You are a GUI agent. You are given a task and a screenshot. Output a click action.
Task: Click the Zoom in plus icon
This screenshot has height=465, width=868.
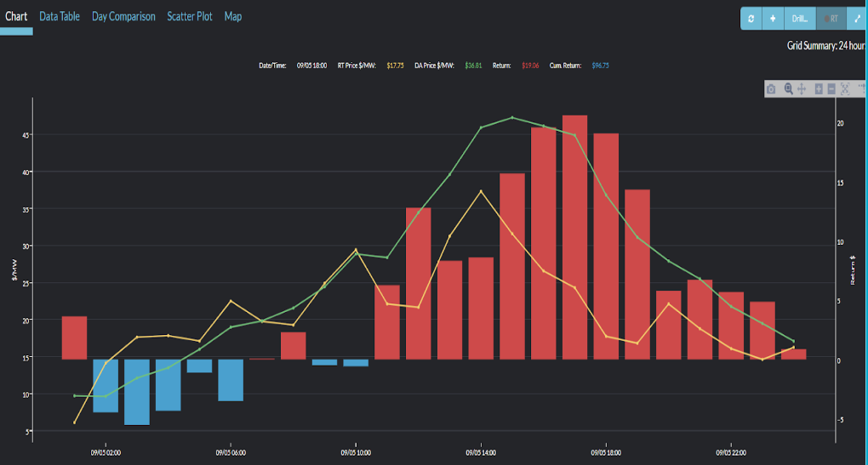coord(818,88)
